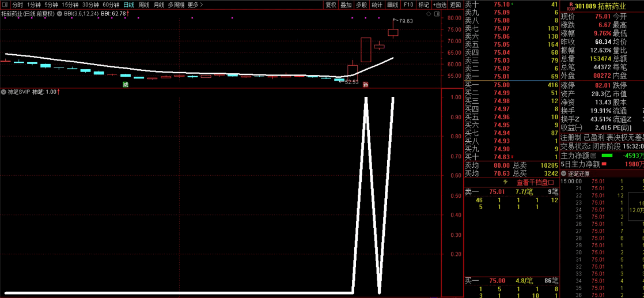Select the 卖一 ask row at 75.01
The image size is (644, 298).
pos(512,77)
